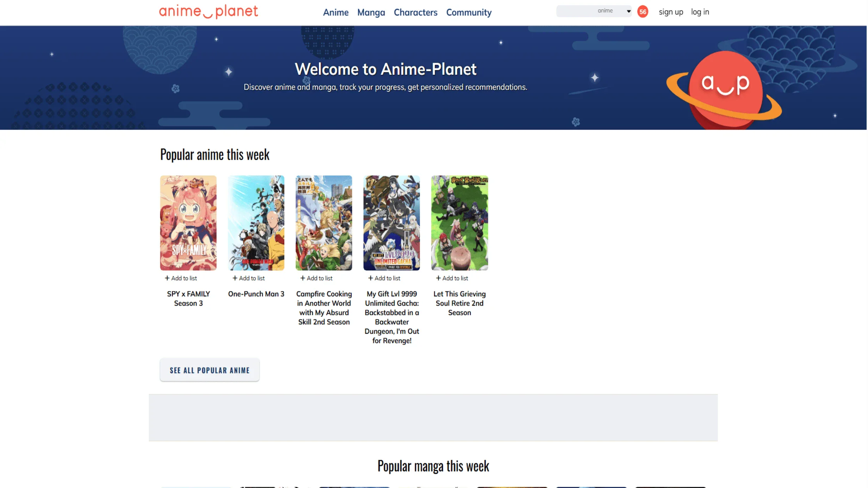Click SEE ALL POPULAR ANIME
The width and height of the screenshot is (868, 488).
(209, 370)
